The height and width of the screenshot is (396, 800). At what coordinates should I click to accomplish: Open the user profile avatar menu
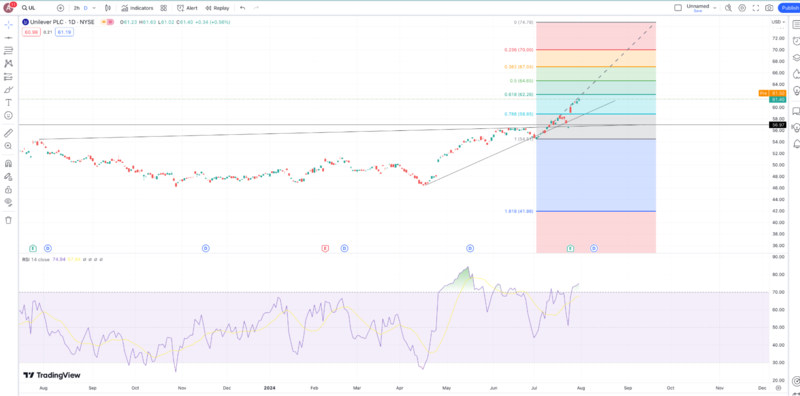10,8
